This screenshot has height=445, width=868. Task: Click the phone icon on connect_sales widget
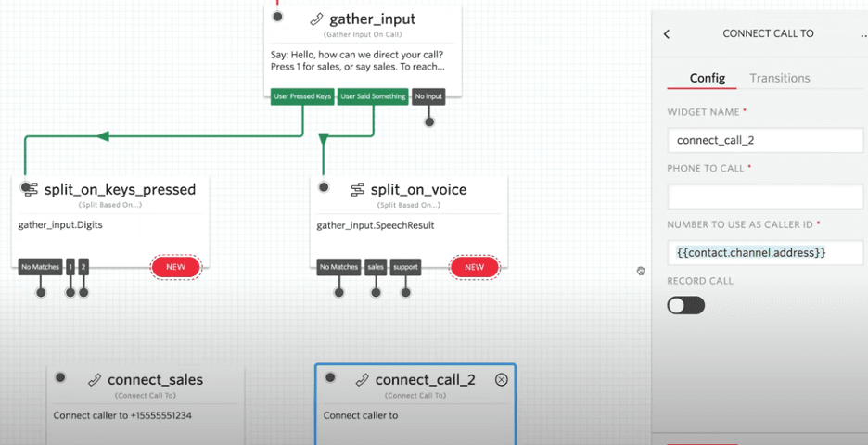click(x=95, y=379)
